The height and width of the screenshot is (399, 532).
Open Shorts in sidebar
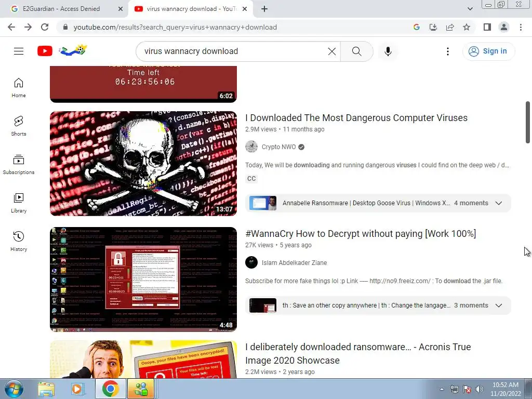tap(19, 126)
